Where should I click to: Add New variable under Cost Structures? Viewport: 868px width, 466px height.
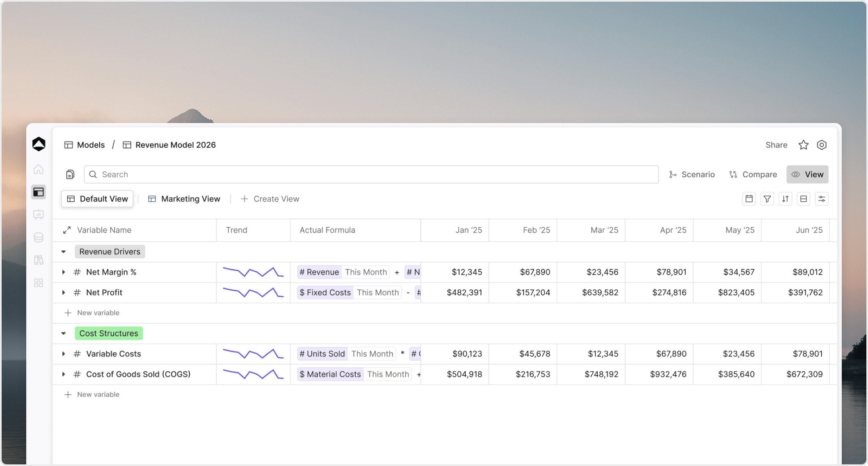click(x=92, y=394)
